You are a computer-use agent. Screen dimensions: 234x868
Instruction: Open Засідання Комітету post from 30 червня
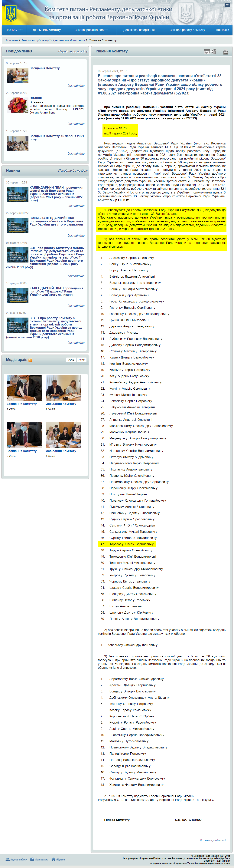pyautogui.click(x=44, y=68)
